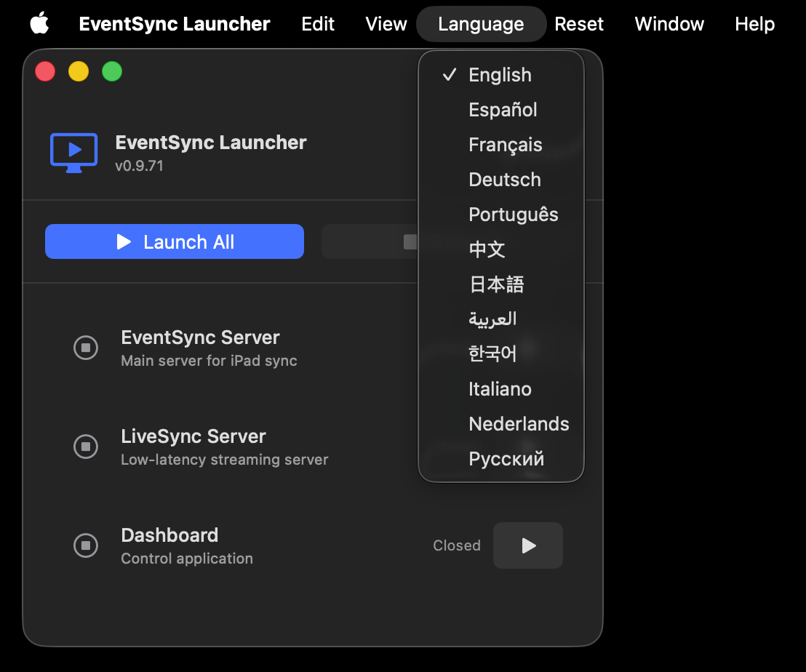Click the EventSync Server stopped status icon
This screenshot has height=672, width=806.
86,348
